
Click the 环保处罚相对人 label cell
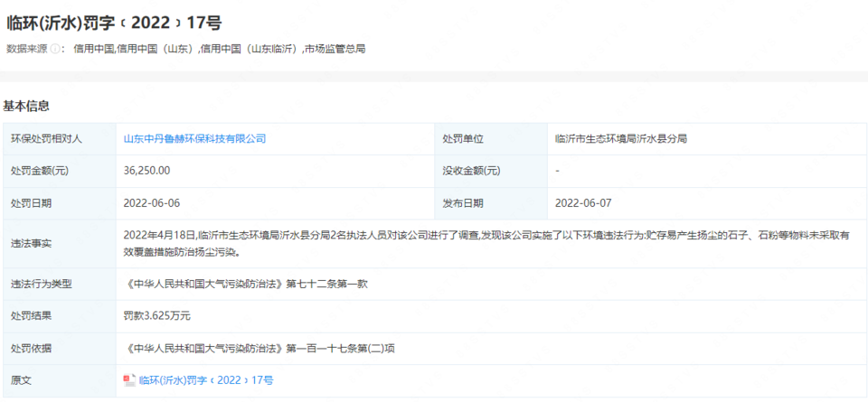[60, 139]
